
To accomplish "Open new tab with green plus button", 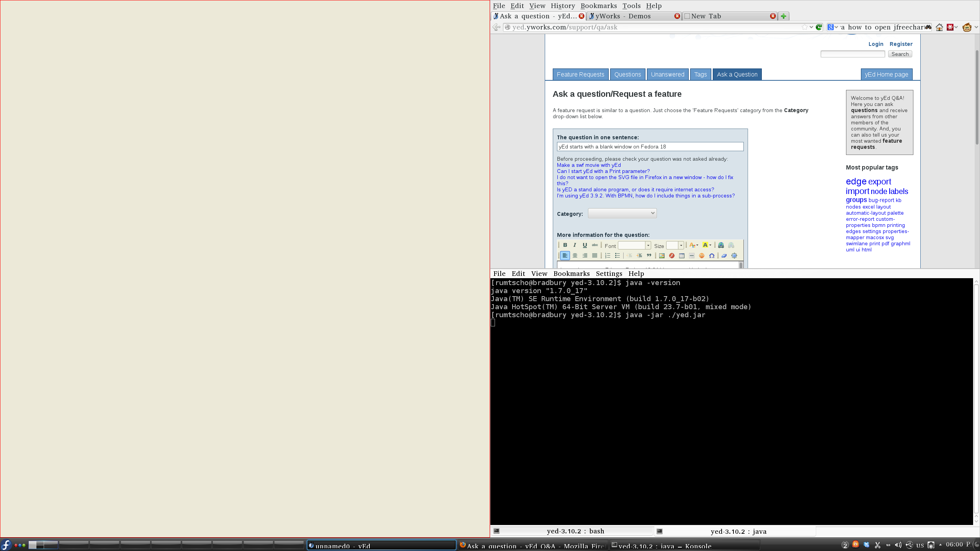I will pyautogui.click(x=784, y=16).
